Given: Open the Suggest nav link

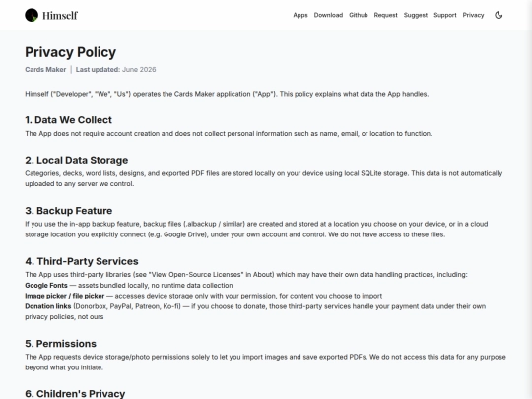Looking at the screenshot, I should coord(416,15).
